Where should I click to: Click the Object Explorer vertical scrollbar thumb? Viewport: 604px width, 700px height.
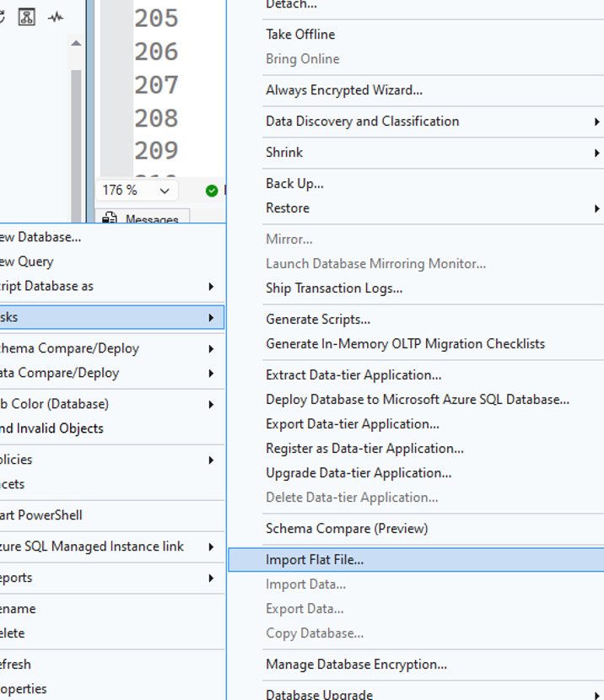pos(76,145)
